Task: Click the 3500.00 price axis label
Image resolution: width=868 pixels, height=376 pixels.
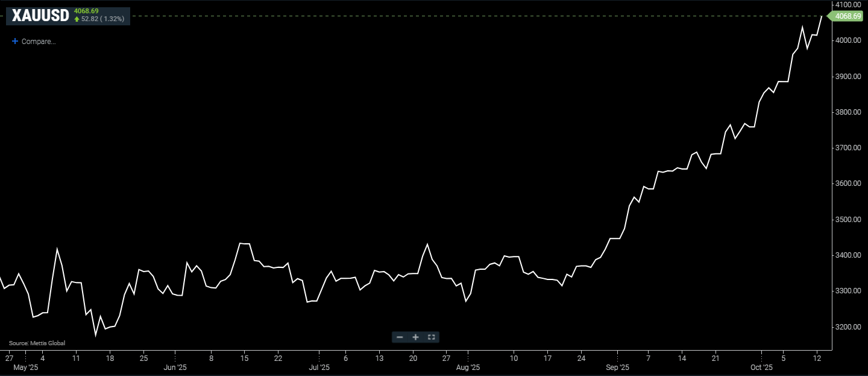Action: (x=848, y=220)
